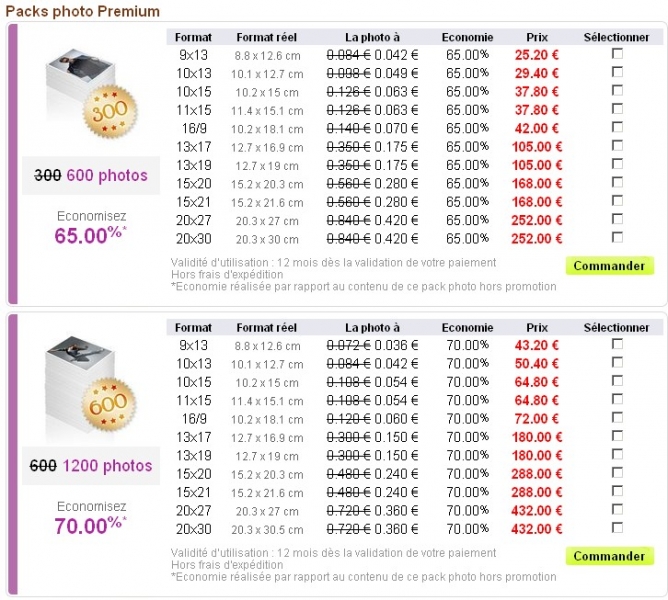Click the gold 600 badge icon
This screenshot has height=600, width=668.
tap(109, 404)
